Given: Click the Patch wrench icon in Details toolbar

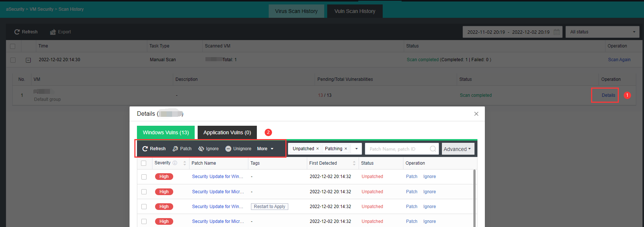Looking at the screenshot, I should click(x=175, y=149).
